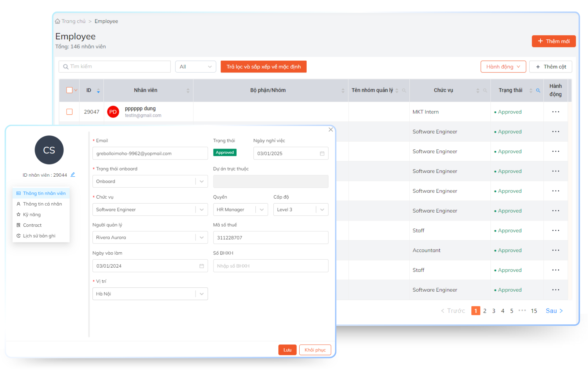588x389 pixels.
Task: Open three-dots actions for MKT Intern row
Action: pyautogui.click(x=555, y=112)
